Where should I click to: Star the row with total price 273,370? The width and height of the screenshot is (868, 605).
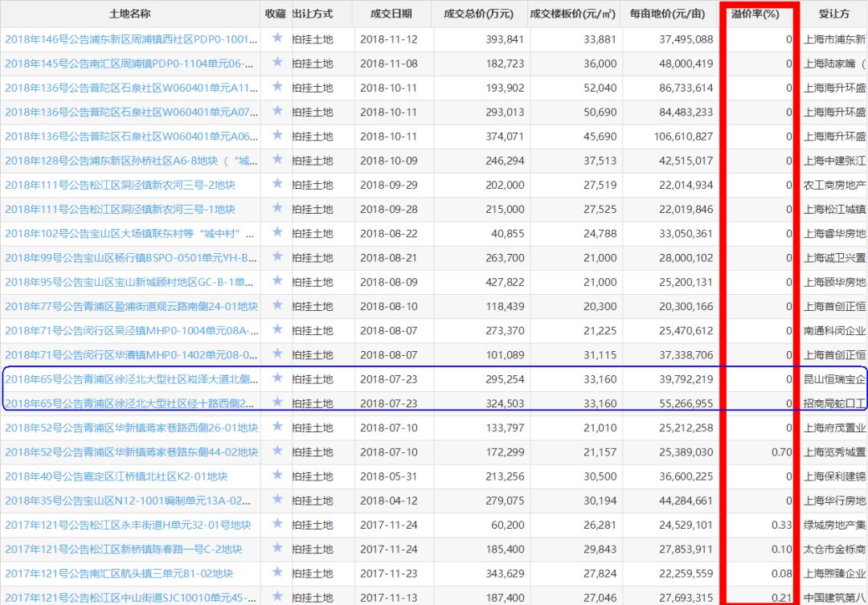pos(277,329)
